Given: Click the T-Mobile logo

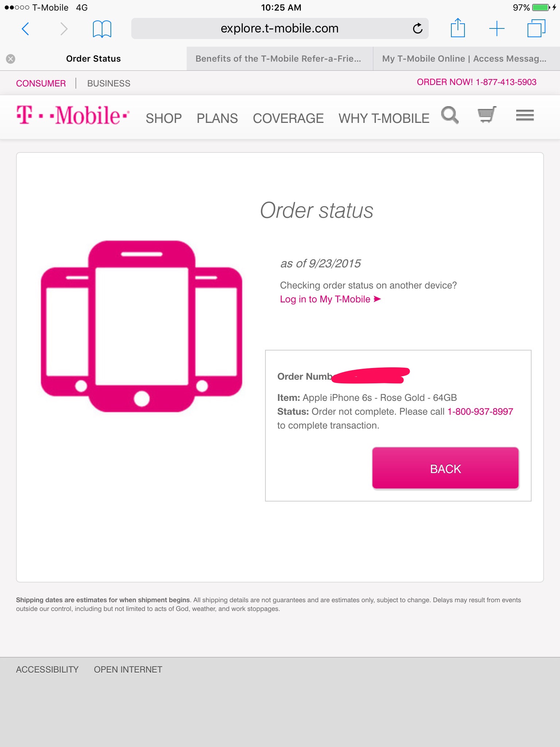Looking at the screenshot, I should pos(73,115).
